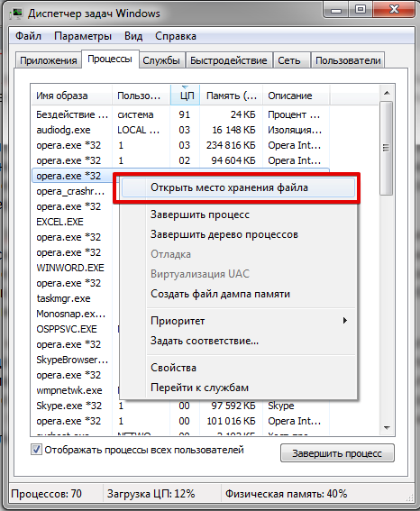Click the bottom Завершить процесс button
This screenshot has height=511, width=420.
[337, 453]
